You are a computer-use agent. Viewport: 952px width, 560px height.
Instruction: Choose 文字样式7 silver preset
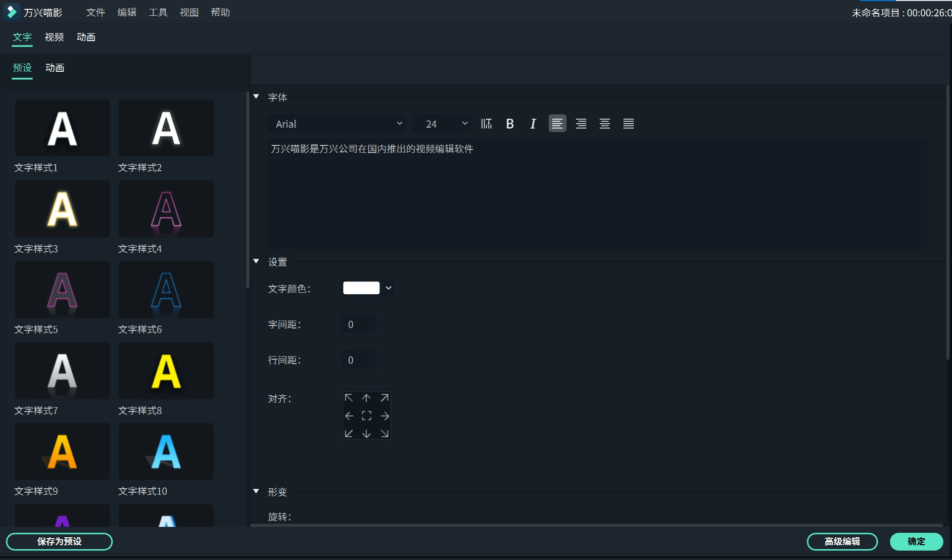[x=62, y=371]
